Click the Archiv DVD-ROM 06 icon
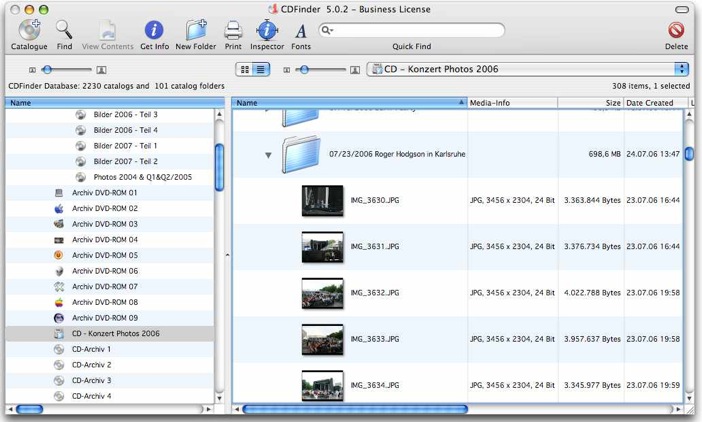Screen dimensions: 702x422 tap(59, 271)
